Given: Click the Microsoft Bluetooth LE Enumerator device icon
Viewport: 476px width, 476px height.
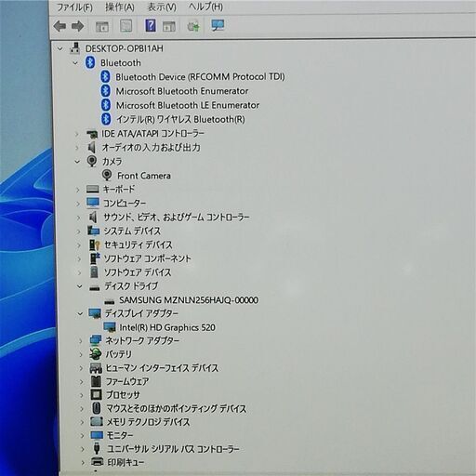Looking at the screenshot, I should (x=106, y=105).
